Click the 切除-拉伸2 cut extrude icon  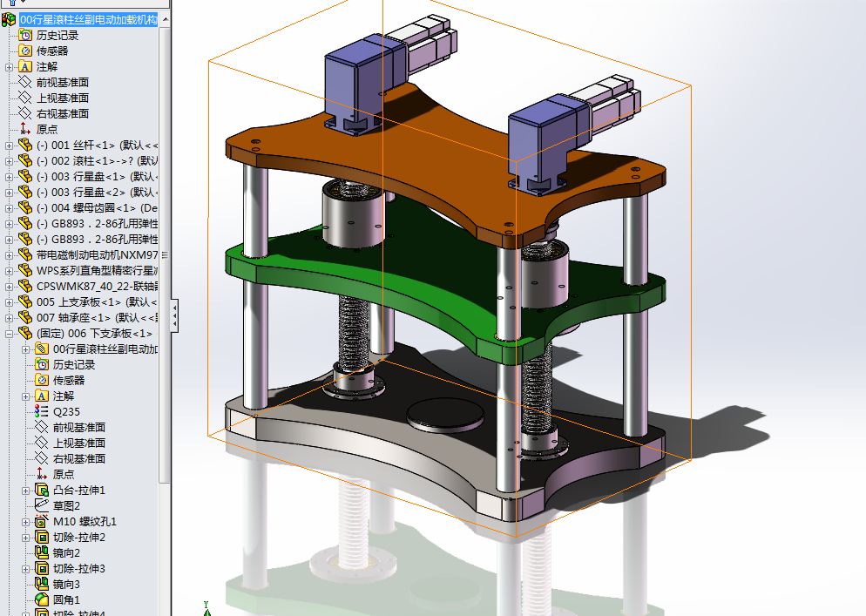click(42, 537)
